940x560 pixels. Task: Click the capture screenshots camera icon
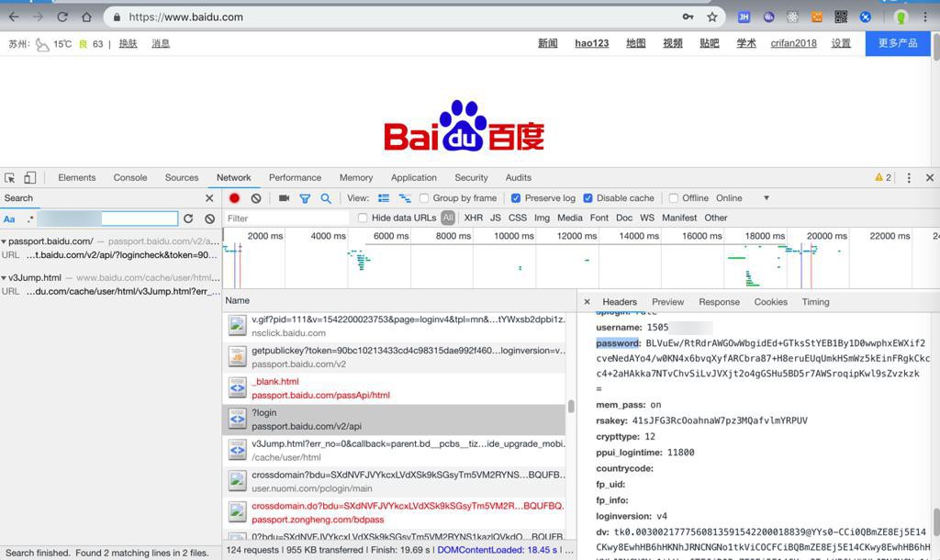coord(285,198)
